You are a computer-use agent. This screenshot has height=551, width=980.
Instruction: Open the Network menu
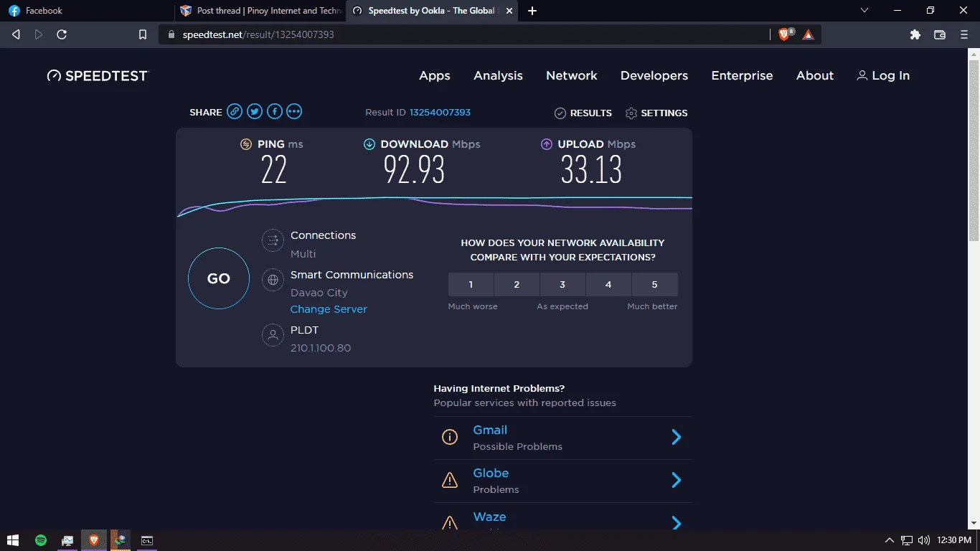click(x=572, y=75)
